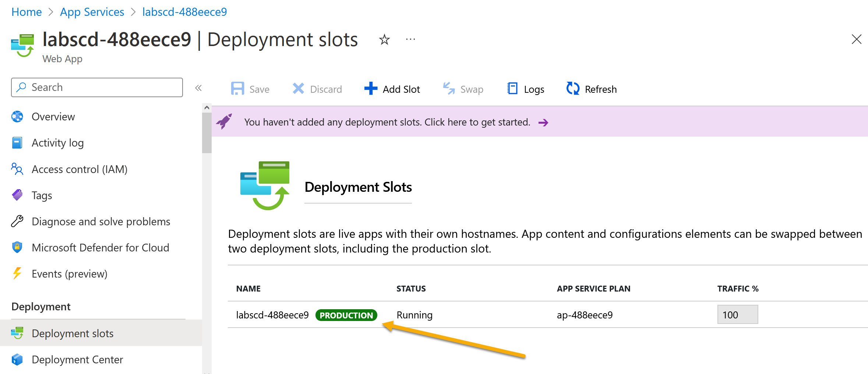Screen dimensions: 868x374
Task: Click the STATUS column header
Action: click(411, 289)
